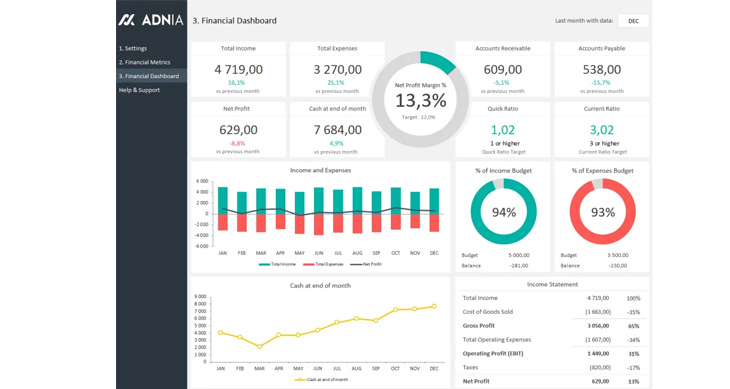Image resolution: width=730 pixels, height=389 pixels.
Task: Click the Cash at end of month chart title
Action: point(320,286)
